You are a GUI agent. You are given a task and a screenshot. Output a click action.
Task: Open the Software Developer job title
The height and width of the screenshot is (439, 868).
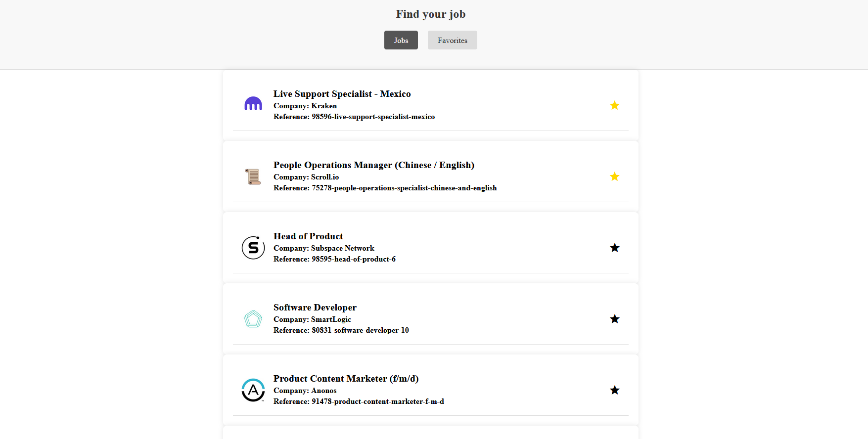click(x=315, y=307)
